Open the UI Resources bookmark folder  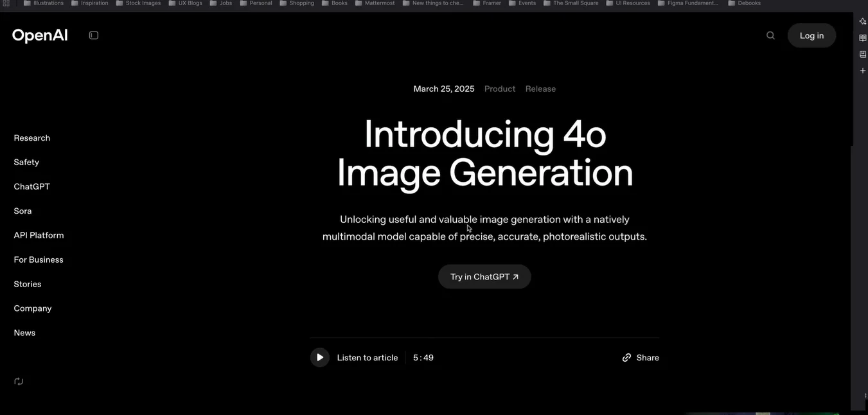(x=628, y=3)
